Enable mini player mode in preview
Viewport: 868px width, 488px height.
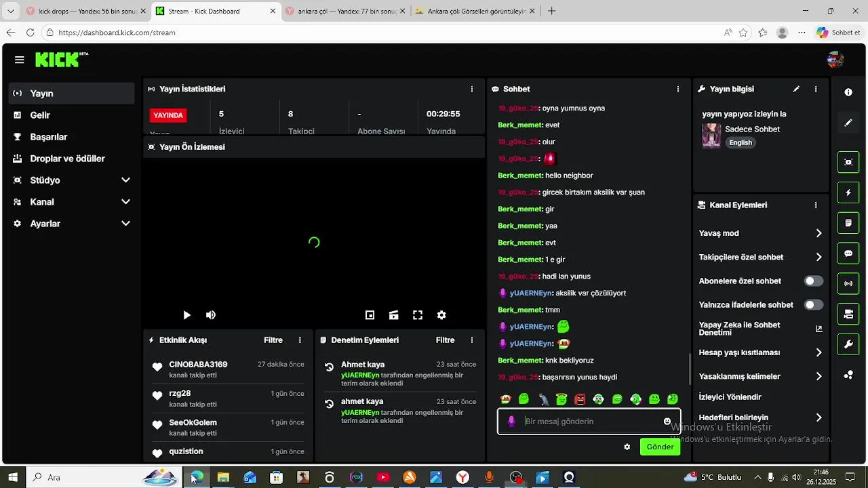click(370, 315)
